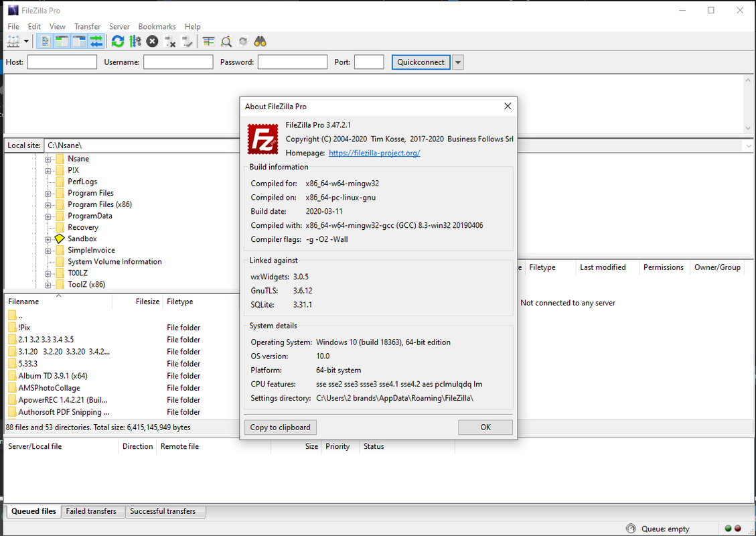This screenshot has width=756, height=536.
Task: Open the View menu
Action: pyautogui.click(x=58, y=27)
